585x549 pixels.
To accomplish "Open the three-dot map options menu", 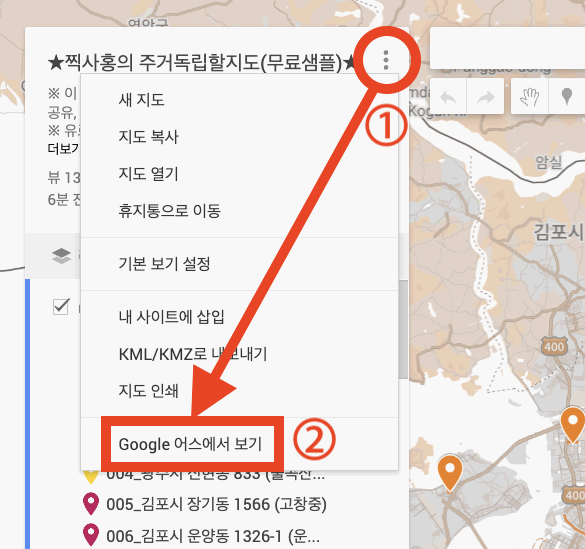I will tap(386, 60).
